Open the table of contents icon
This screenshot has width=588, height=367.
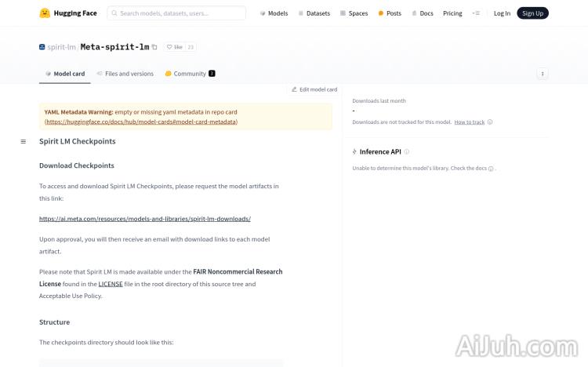point(23,141)
